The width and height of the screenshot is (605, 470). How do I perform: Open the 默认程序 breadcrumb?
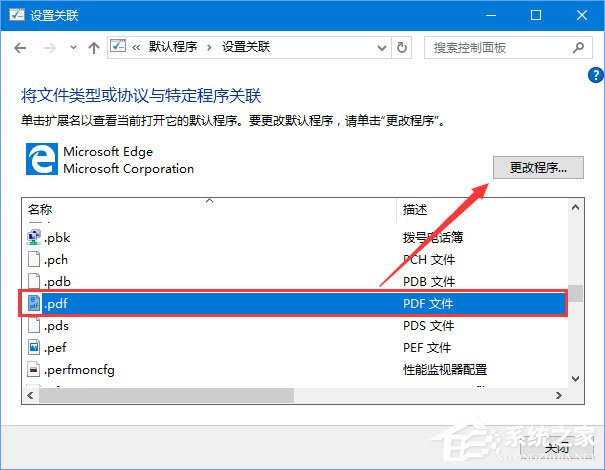click(173, 47)
